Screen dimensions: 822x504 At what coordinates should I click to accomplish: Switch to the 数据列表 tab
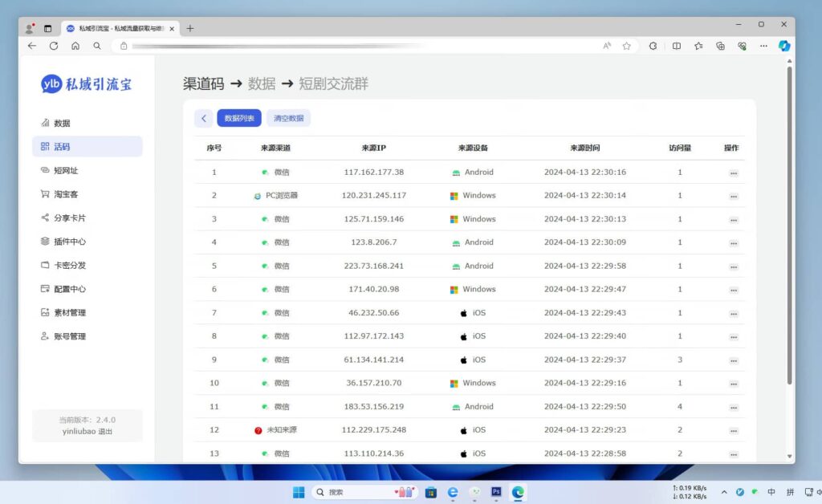point(238,117)
